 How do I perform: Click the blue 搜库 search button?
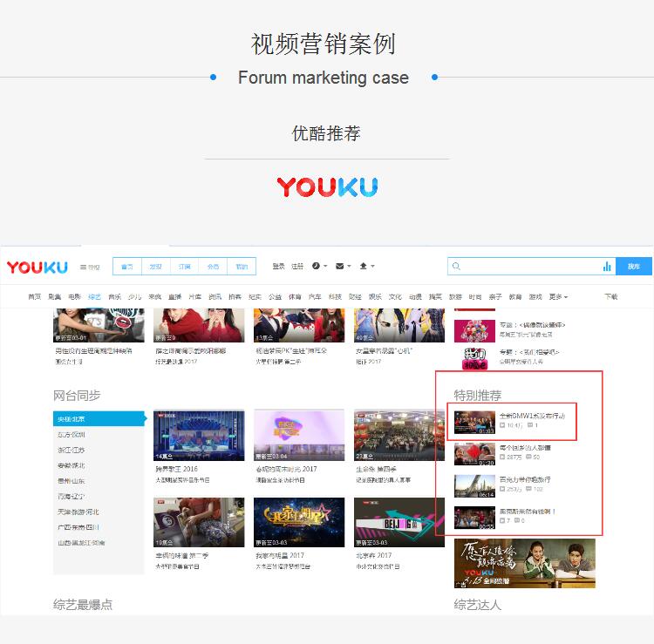point(634,267)
